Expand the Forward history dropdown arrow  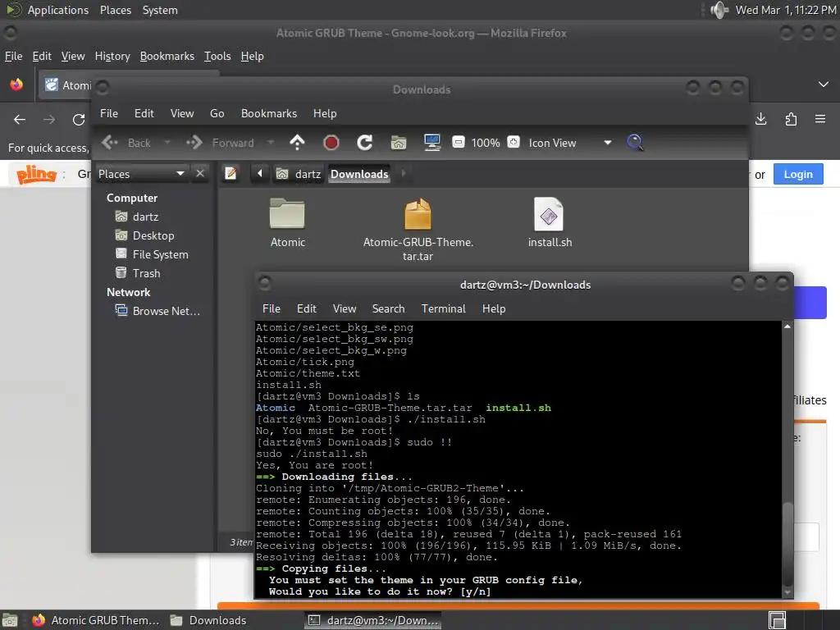[x=271, y=143]
